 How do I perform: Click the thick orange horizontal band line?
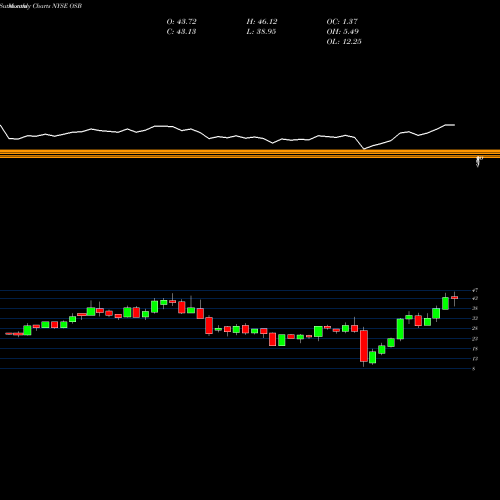[250, 154]
